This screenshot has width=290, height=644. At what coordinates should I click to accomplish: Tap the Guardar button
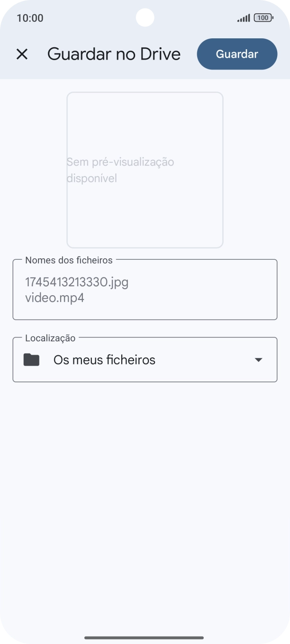[x=237, y=54]
